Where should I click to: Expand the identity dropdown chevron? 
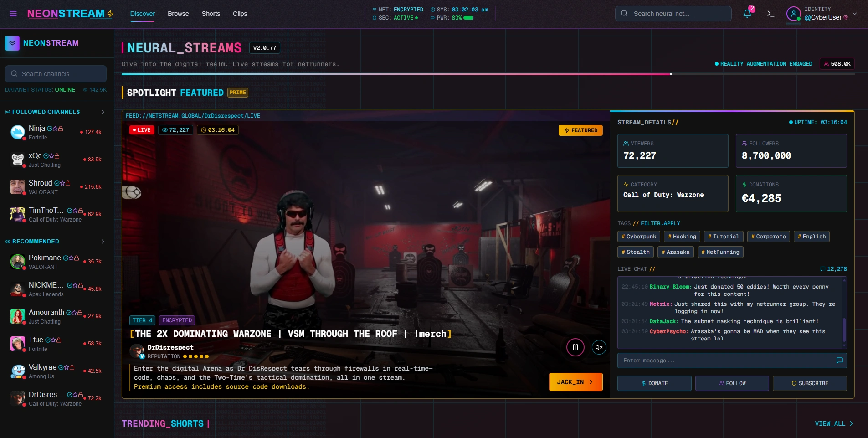(855, 14)
